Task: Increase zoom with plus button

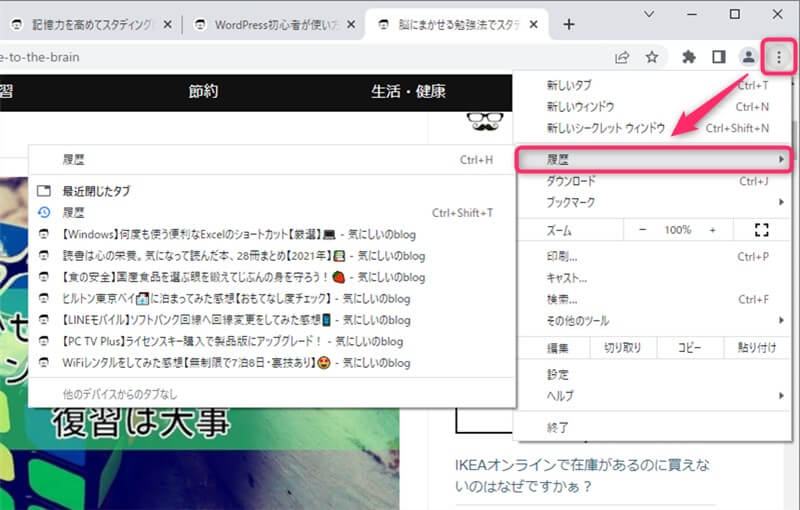Action: click(712, 230)
